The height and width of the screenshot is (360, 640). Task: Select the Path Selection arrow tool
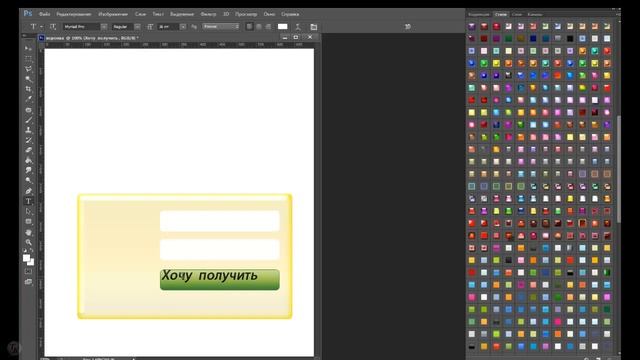point(28,211)
